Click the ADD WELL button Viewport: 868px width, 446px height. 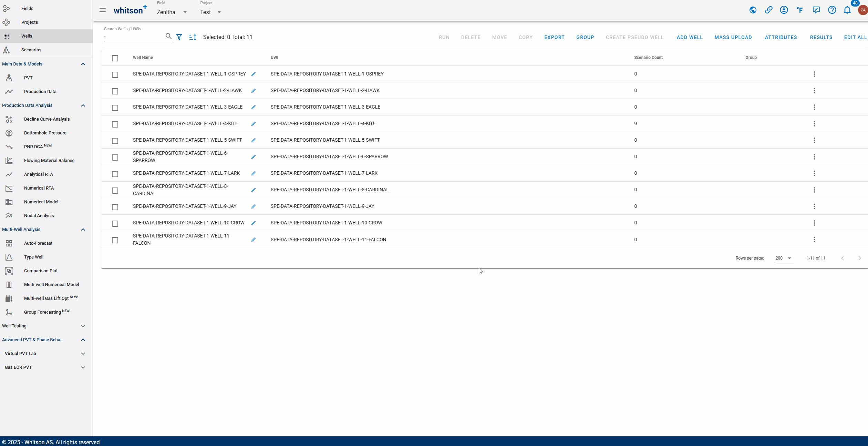(690, 37)
